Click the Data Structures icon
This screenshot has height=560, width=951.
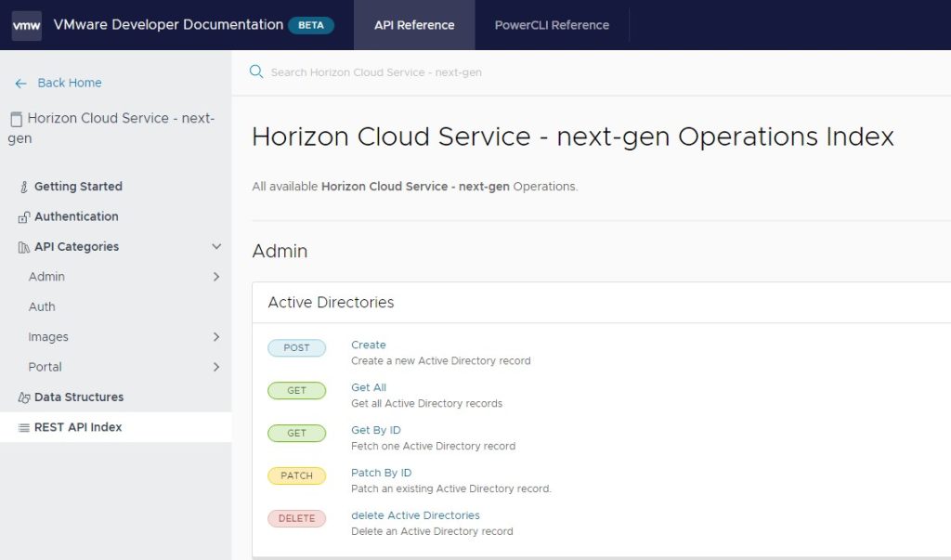[x=24, y=397]
